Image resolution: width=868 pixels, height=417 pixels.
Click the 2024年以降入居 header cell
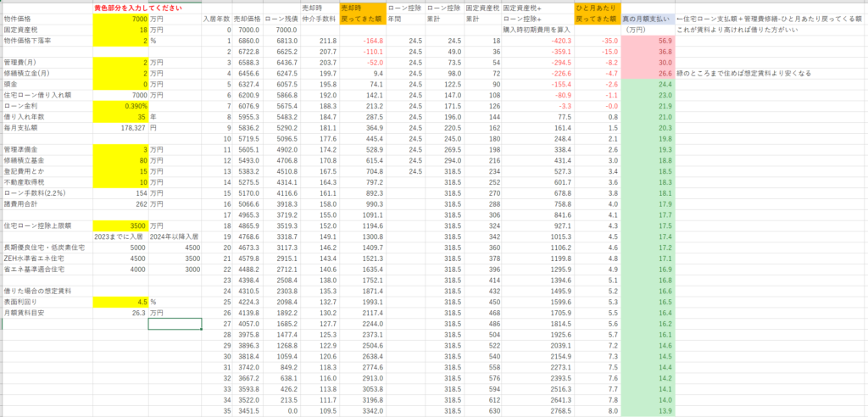pyautogui.click(x=175, y=236)
